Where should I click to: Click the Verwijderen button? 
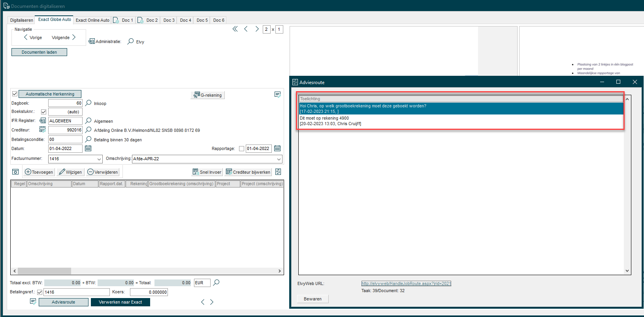(x=103, y=172)
